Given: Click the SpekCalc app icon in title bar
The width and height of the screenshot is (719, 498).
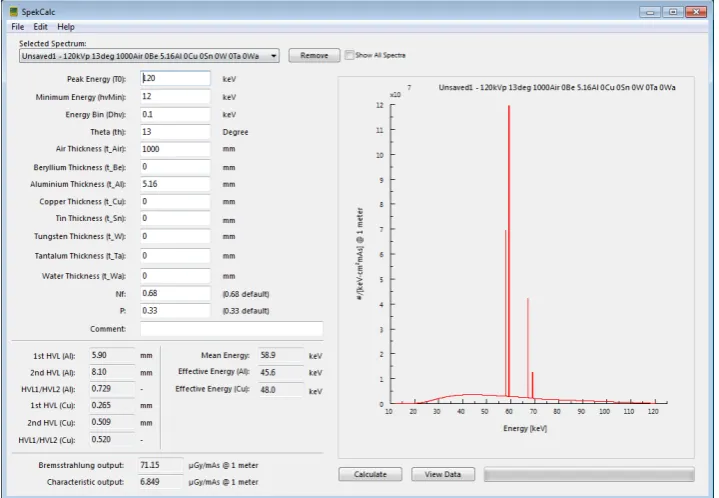Looking at the screenshot, I should pyautogui.click(x=13, y=11).
